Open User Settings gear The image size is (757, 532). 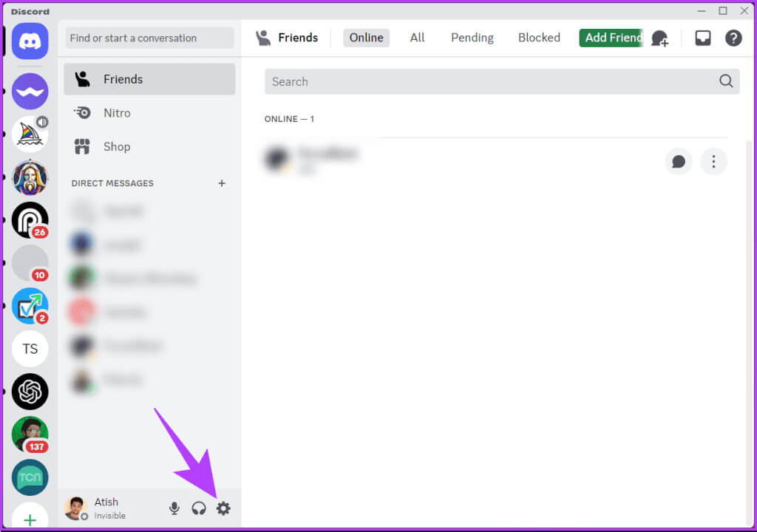pyautogui.click(x=223, y=508)
